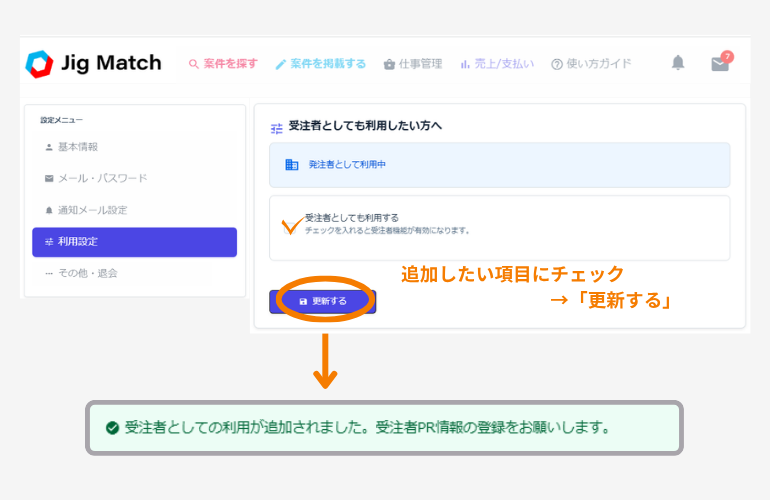Click the 更新する button

[323, 302]
